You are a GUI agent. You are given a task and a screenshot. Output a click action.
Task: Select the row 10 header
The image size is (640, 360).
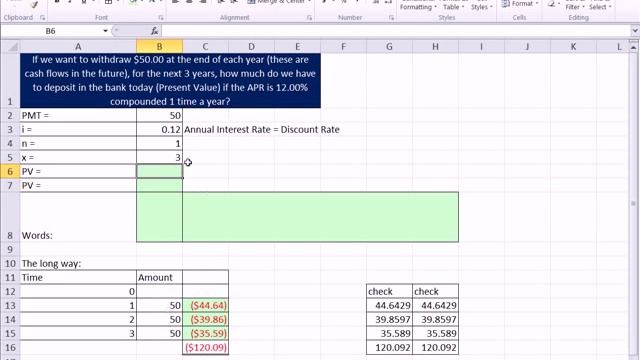[x=10, y=263]
